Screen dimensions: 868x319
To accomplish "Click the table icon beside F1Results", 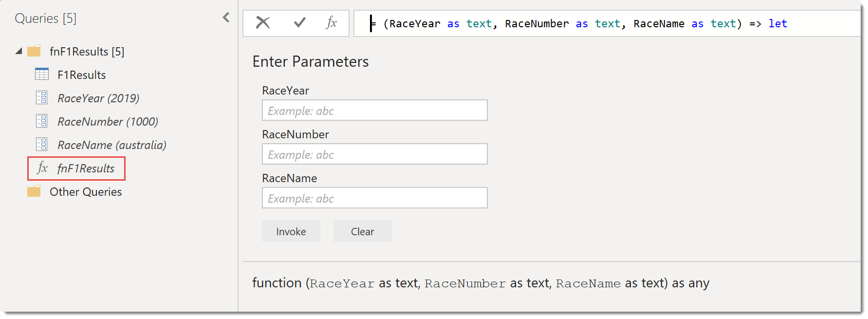I will click(x=42, y=75).
